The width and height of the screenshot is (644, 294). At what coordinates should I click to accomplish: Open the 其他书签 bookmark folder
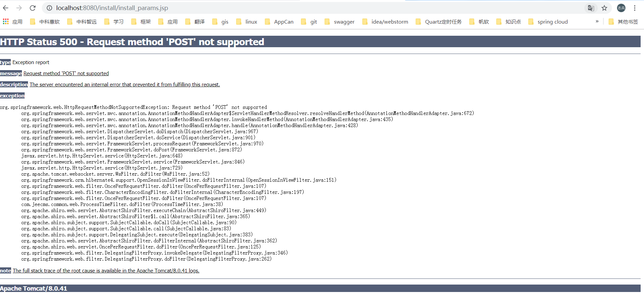tap(623, 22)
